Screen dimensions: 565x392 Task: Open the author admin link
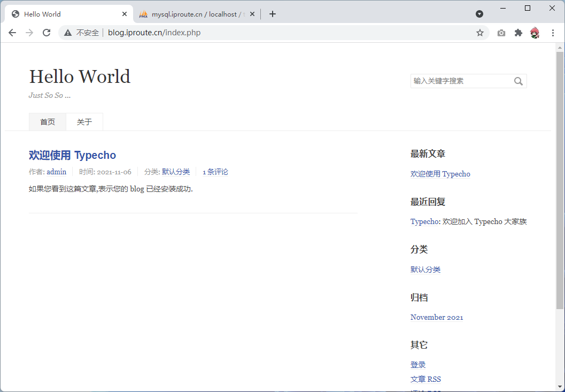pyautogui.click(x=57, y=172)
